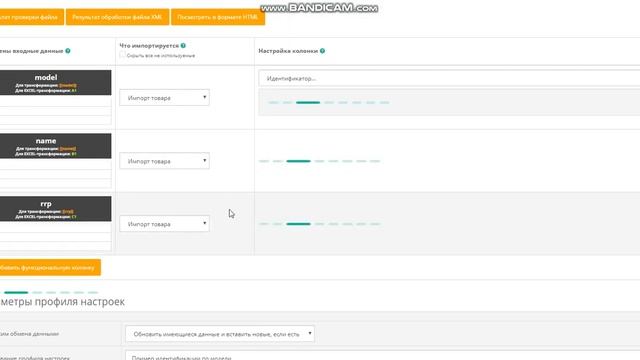Screen dimensions: 640x360
Task: Click active teal step bar in name row
Action: coord(298,161)
